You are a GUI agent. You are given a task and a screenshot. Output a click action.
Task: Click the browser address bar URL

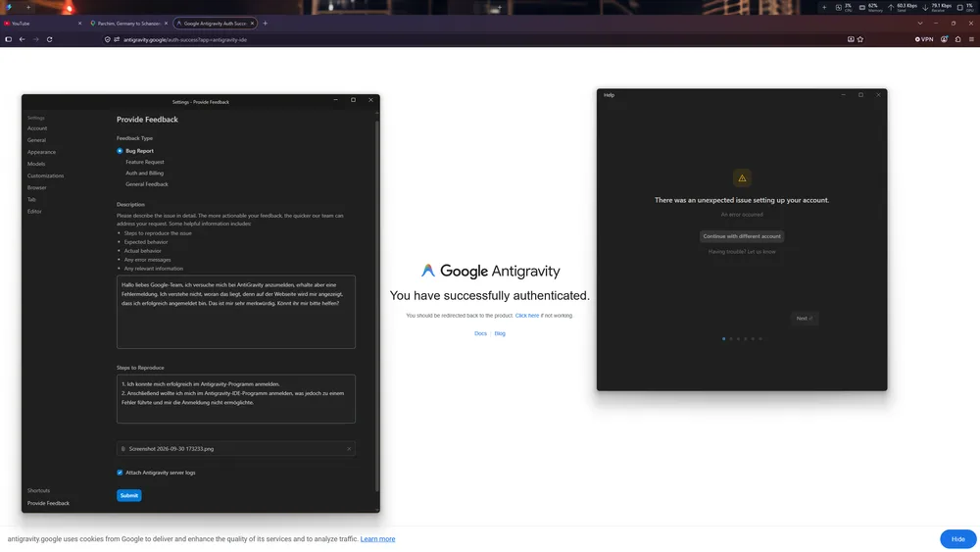click(185, 39)
